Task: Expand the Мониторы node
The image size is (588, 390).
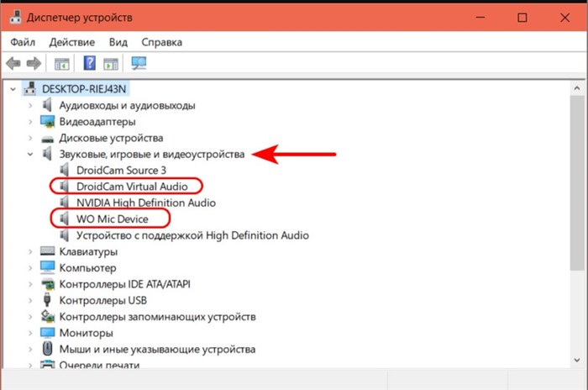Action: coord(30,333)
